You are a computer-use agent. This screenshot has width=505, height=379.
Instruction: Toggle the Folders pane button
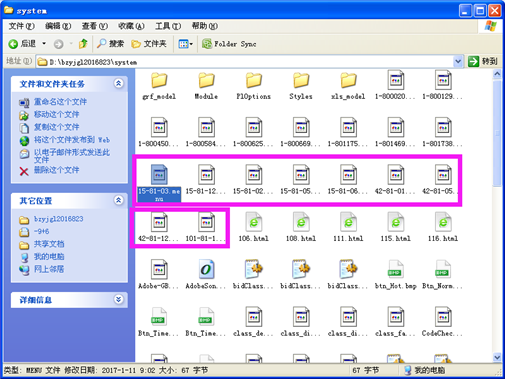tap(149, 44)
